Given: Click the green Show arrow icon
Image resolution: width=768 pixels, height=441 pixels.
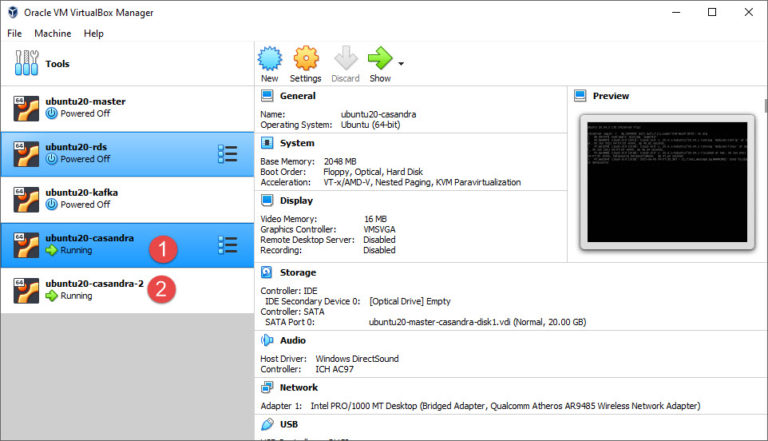Looking at the screenshot, I should coord(380,60).
